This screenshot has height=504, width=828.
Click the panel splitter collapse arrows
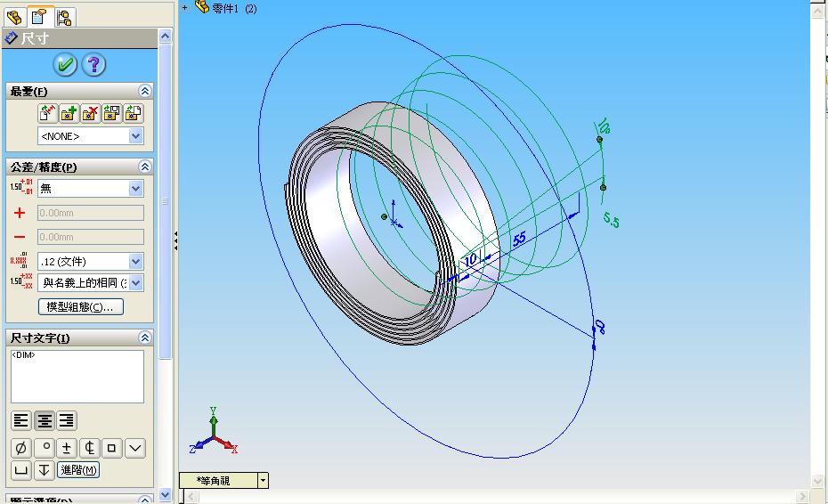pos(175,240)
